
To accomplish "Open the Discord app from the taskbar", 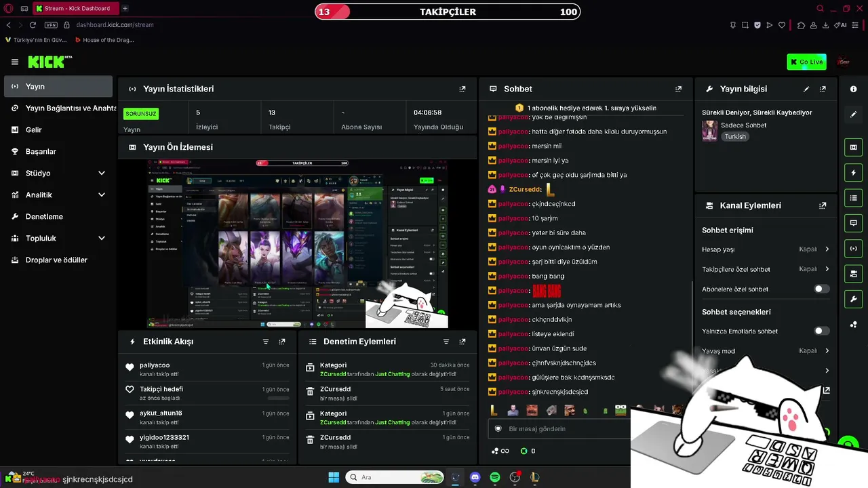I will tap(475, 477).
